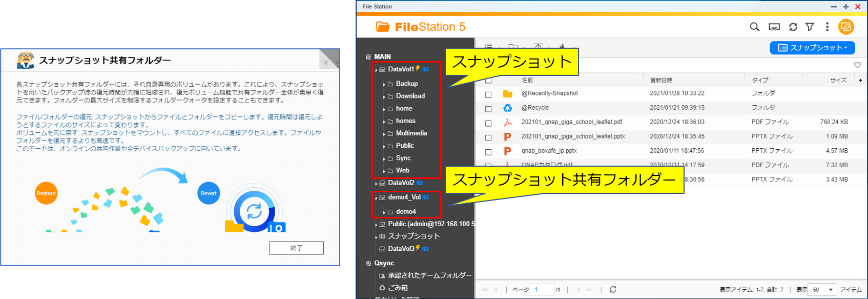Click the search magnifier icon in FileStation
The image size is (868, 299).
click(754, 27)
